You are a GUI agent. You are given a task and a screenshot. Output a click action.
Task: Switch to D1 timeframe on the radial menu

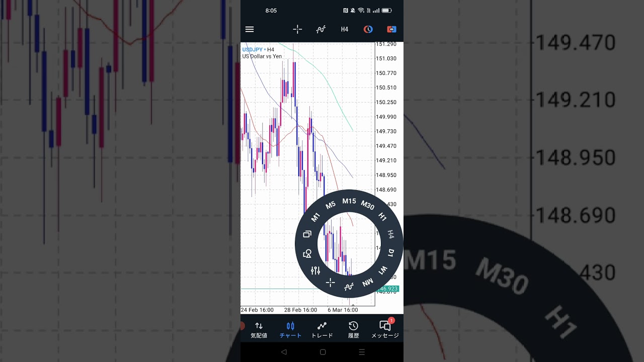391,252
